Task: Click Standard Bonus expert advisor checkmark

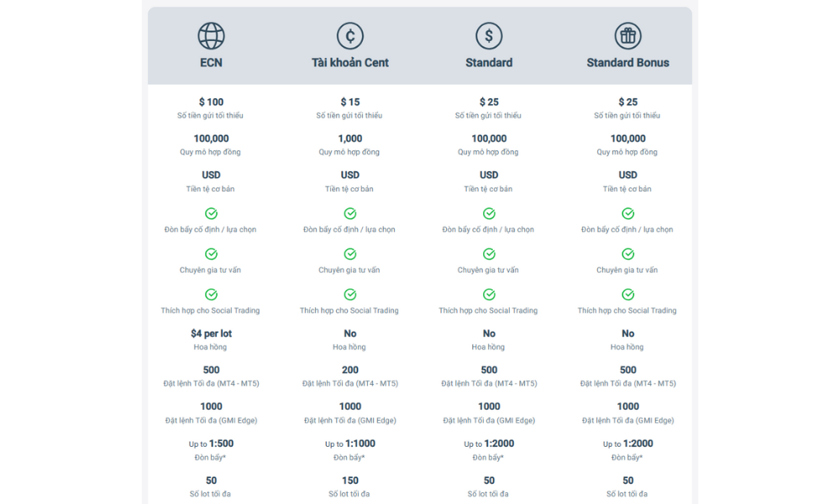Action: point(627,254)
